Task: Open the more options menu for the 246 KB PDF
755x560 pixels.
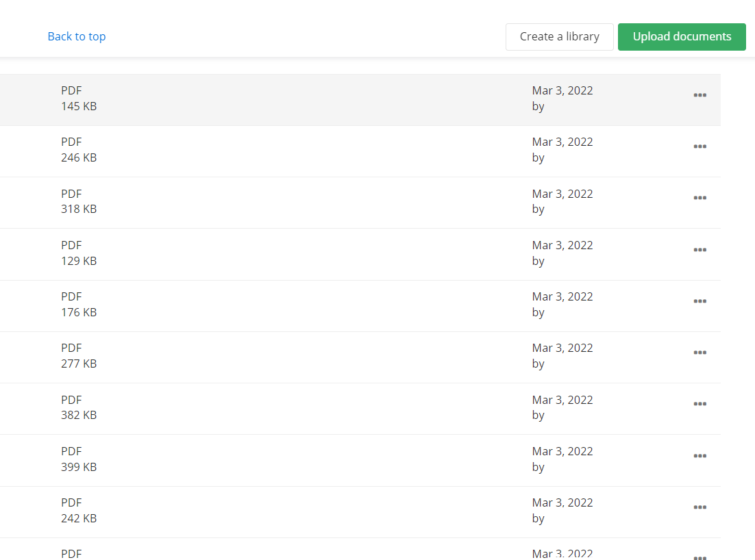Action: click(700, 147)
